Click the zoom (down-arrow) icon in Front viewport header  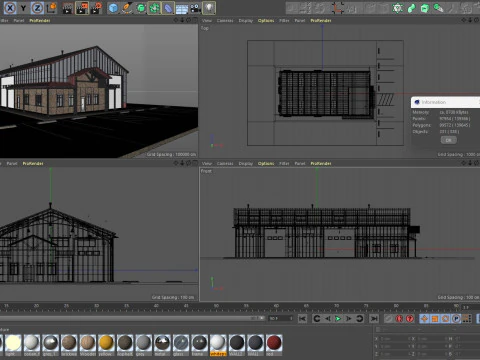(x=470, y=163)
